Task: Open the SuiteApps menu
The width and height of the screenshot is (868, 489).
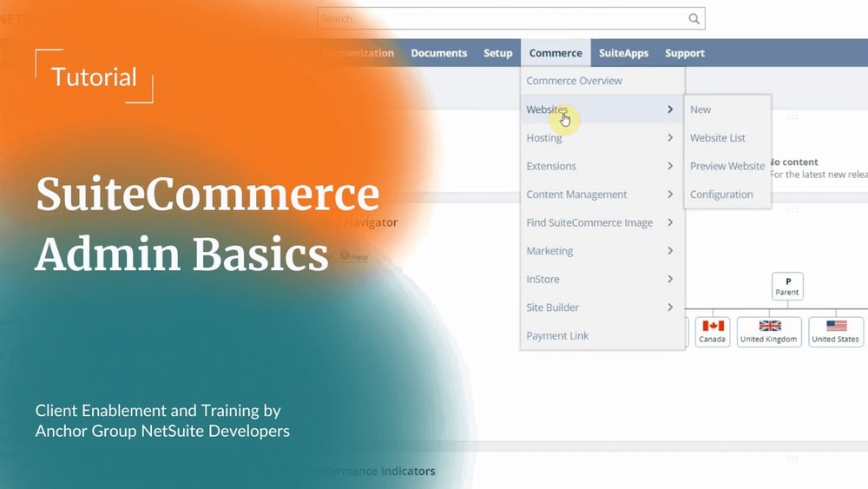Action: click(623, 53)
